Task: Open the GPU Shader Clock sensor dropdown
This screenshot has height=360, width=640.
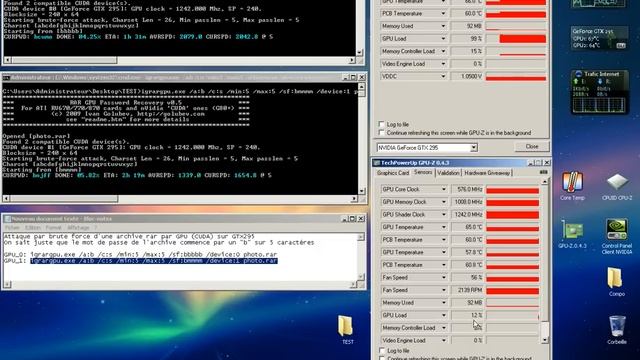Action: pyautogui.click(x=444, y=215)
